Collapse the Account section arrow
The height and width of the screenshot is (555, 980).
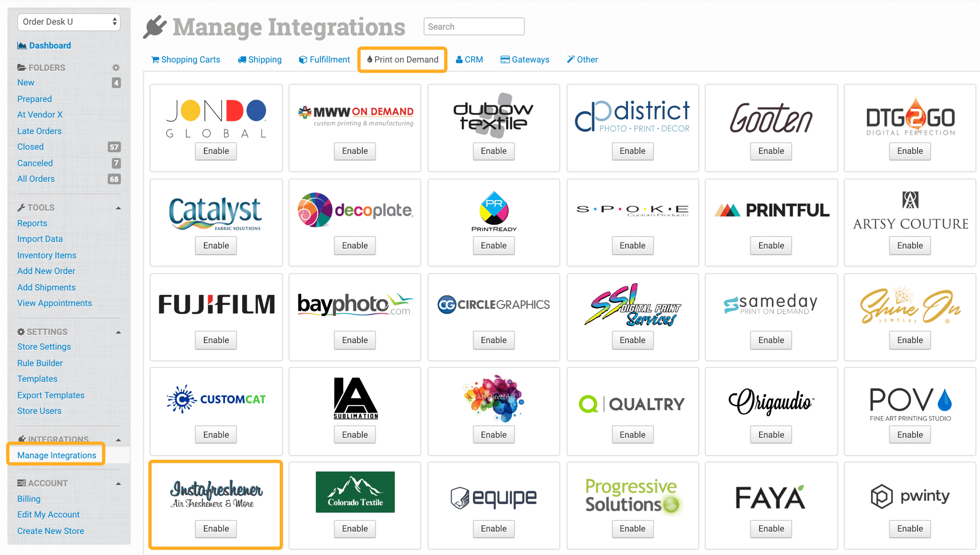tap(118, 483)
